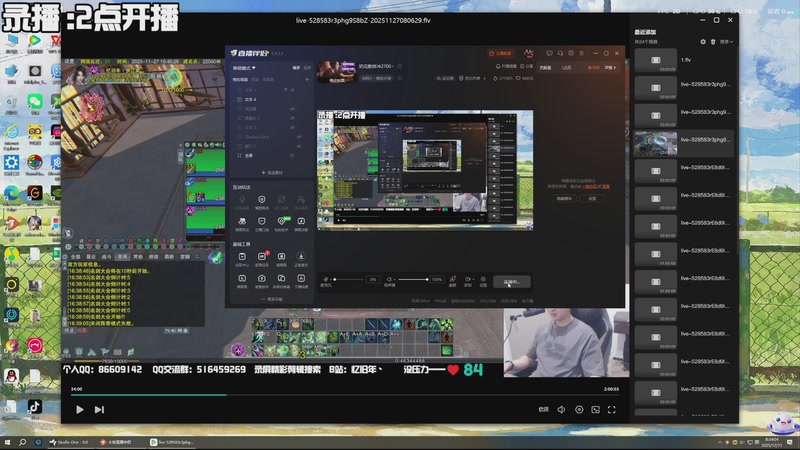The image size is (800, 450).
Task: Click the 添加素材 add source button
Action: pyautogui.click(x=272, y=173)
